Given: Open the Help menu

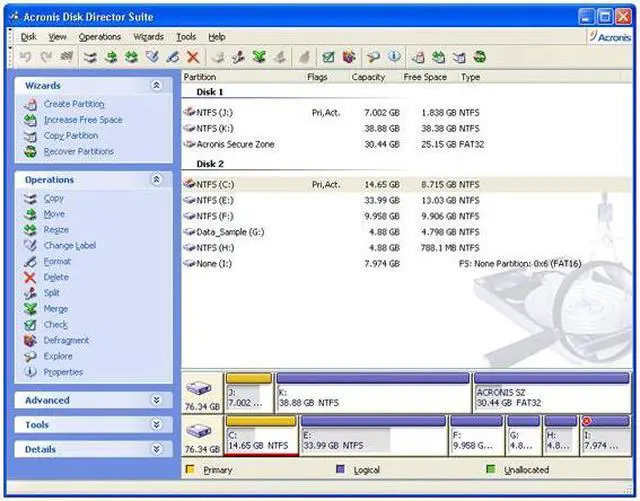Looking at the screenshot, I should (217, 37).
